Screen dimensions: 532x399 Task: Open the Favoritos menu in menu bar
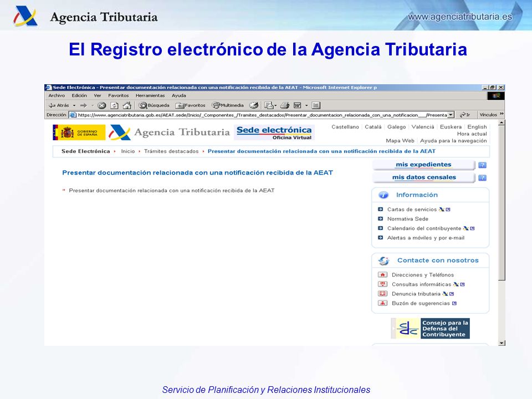[119, 96]
